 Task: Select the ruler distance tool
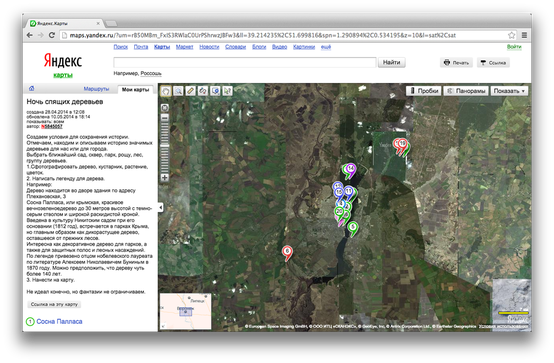[x=190, y=91]
